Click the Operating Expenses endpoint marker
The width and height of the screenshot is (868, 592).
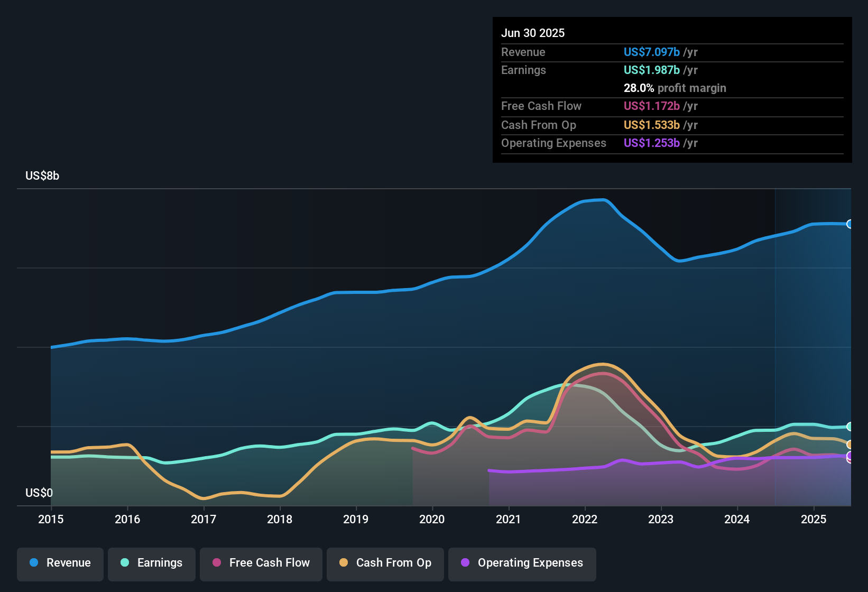(x=849, y=457)
